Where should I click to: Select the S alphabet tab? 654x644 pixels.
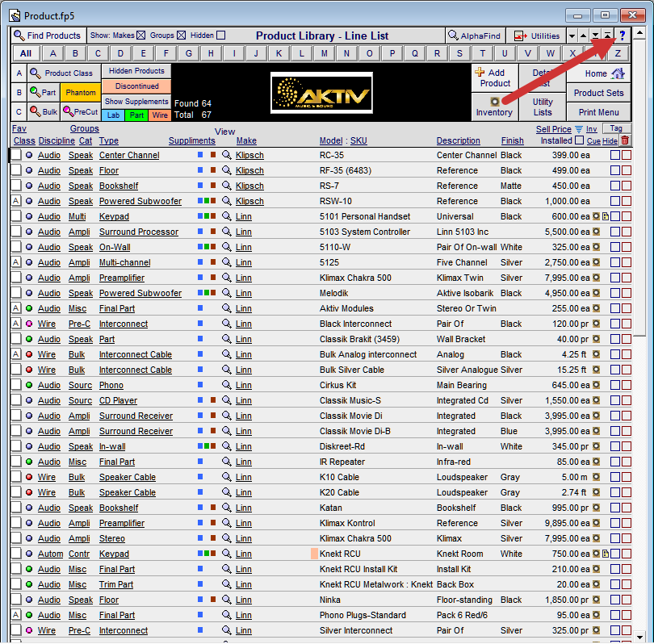point(459,53)
